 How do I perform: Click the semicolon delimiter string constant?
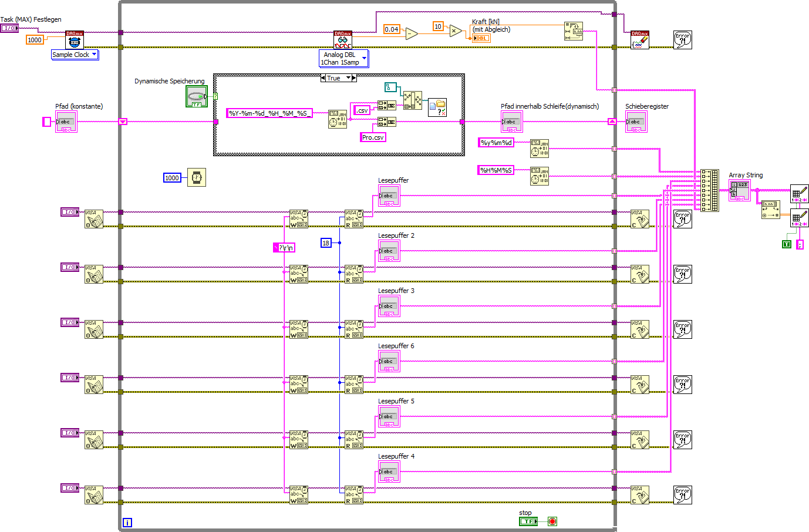click(x=800, y=244)
